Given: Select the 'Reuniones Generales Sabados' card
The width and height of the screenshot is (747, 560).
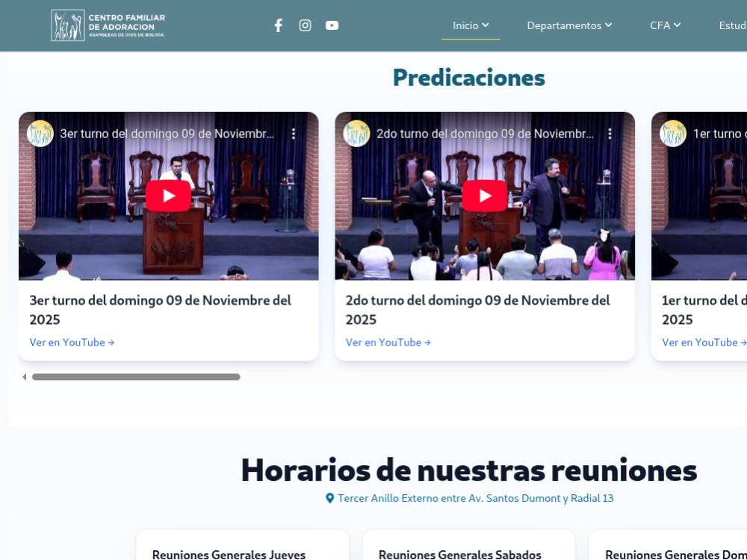Looking at the screenshot, I should 469,545.
